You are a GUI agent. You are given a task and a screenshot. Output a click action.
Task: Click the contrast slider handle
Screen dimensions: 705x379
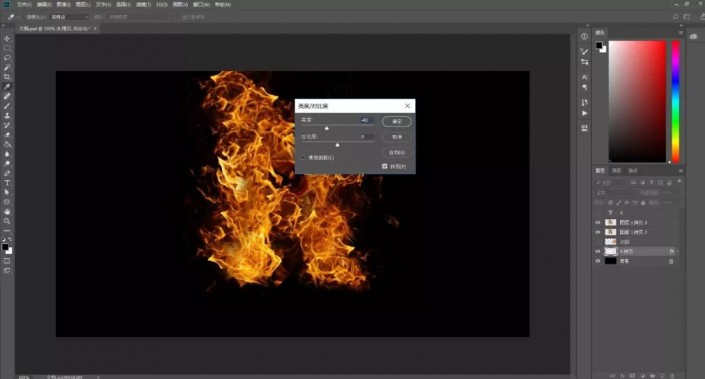[x=337, y=145]
